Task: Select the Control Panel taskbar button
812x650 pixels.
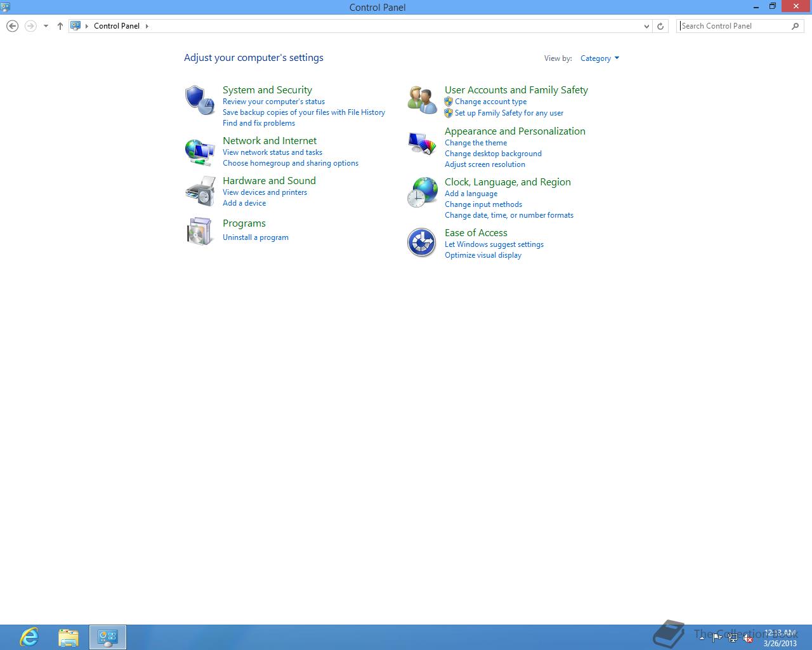Action: (108, 637)
